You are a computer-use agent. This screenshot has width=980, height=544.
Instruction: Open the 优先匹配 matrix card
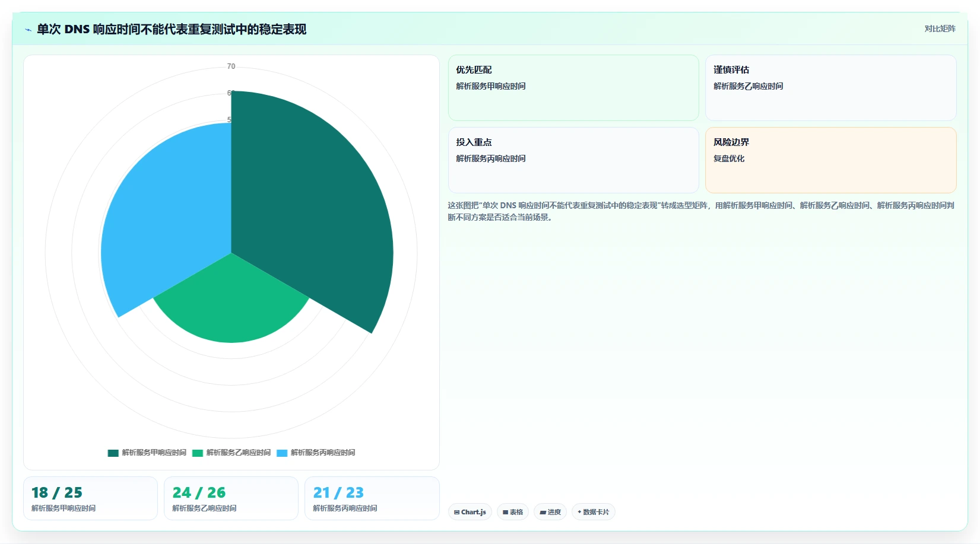coord(573,88)
